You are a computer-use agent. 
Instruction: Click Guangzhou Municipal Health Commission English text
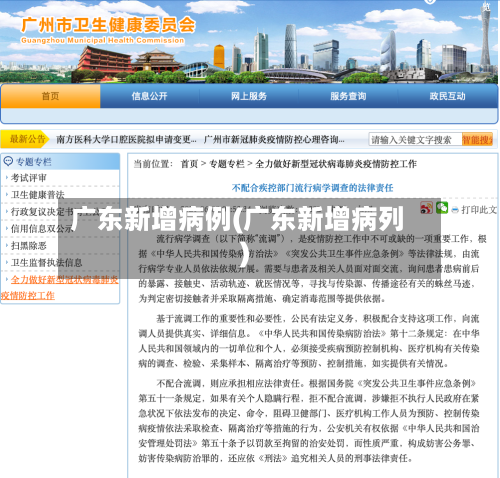pyautogui.click(x=102, y=40)
